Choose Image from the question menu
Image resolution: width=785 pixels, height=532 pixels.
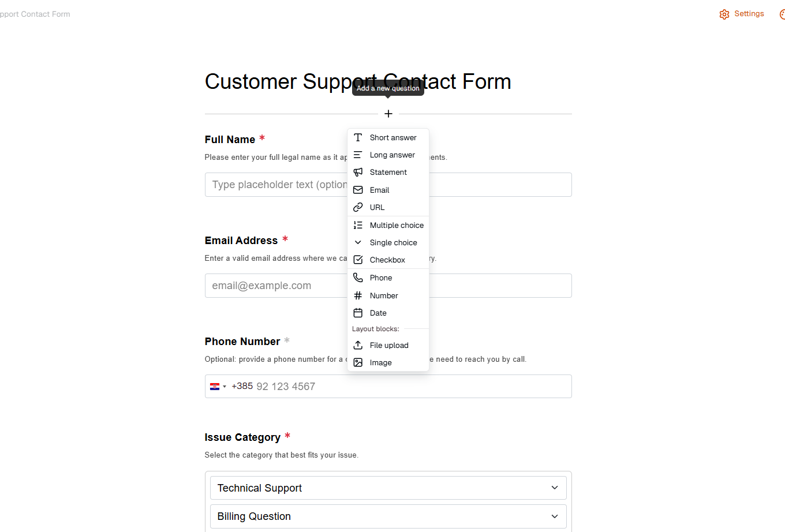pos(380,362)
